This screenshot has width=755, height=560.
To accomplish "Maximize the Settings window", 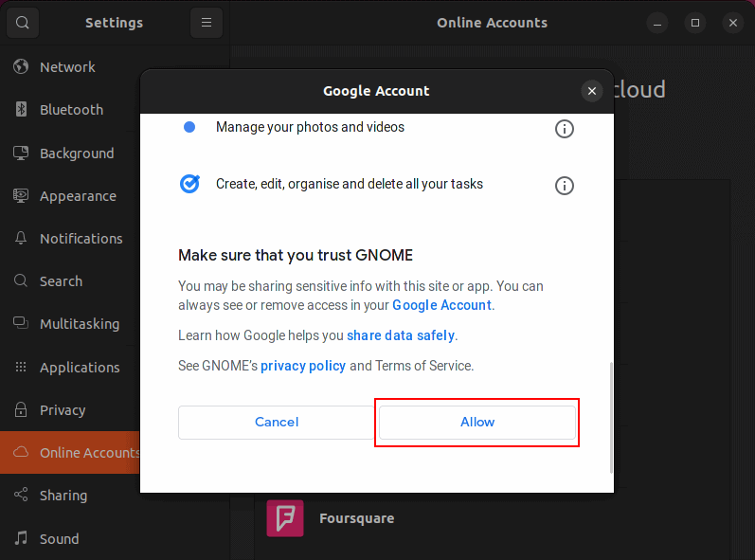I will 694,23.
